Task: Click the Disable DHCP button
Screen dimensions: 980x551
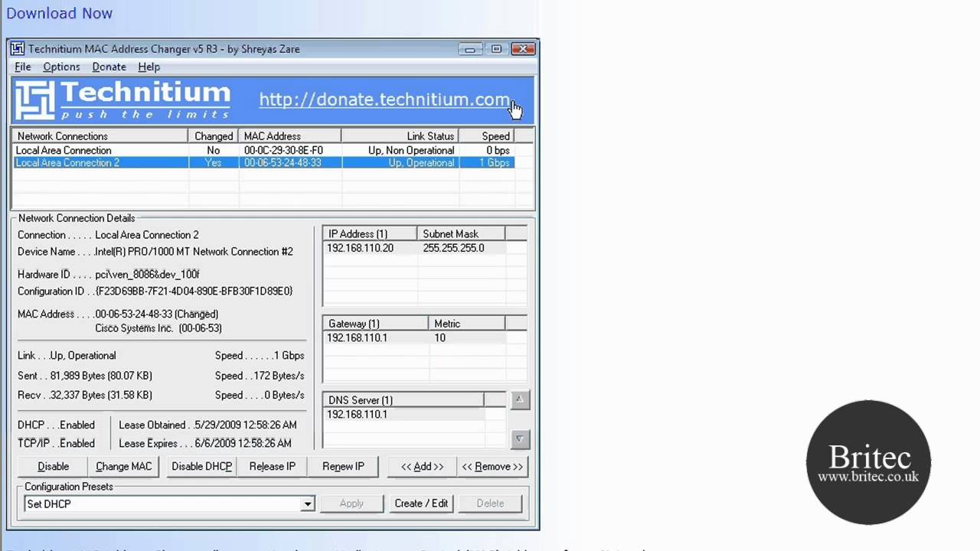Action: (x=201, y=466)
